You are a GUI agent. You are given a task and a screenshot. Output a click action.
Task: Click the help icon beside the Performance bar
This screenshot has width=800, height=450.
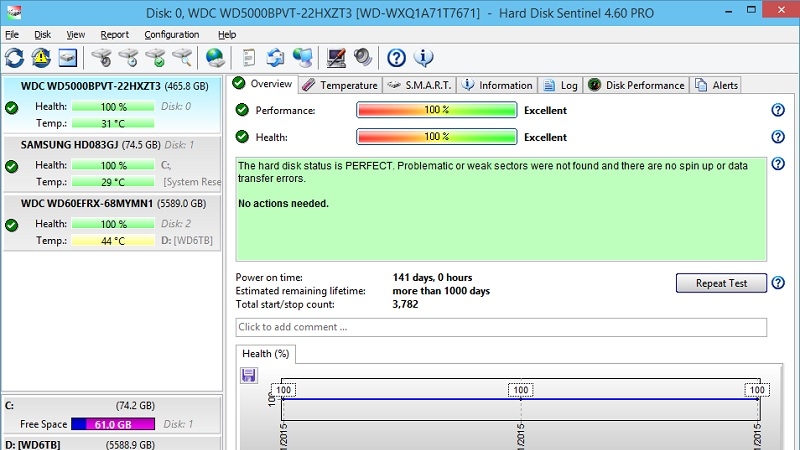778,111
